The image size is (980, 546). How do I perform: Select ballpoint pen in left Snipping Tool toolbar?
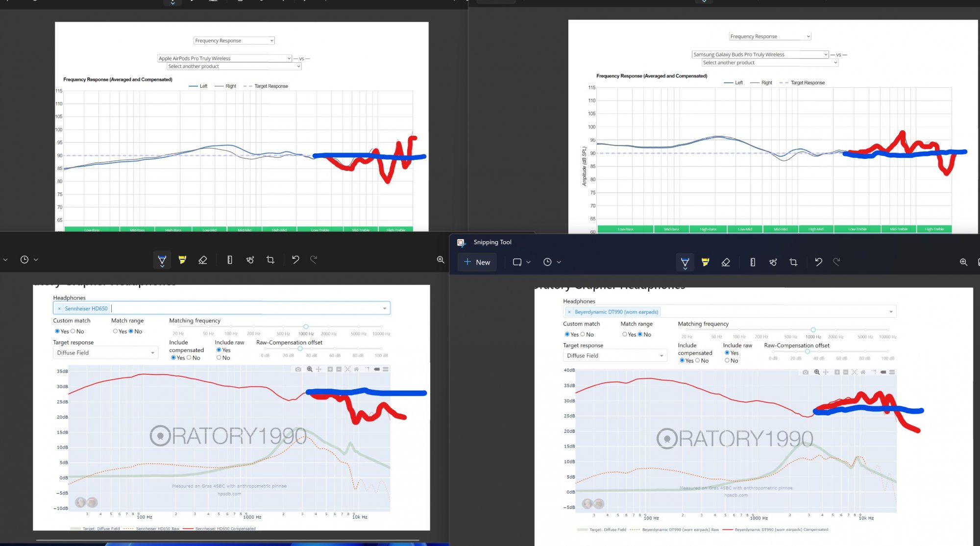coord(162,260)
